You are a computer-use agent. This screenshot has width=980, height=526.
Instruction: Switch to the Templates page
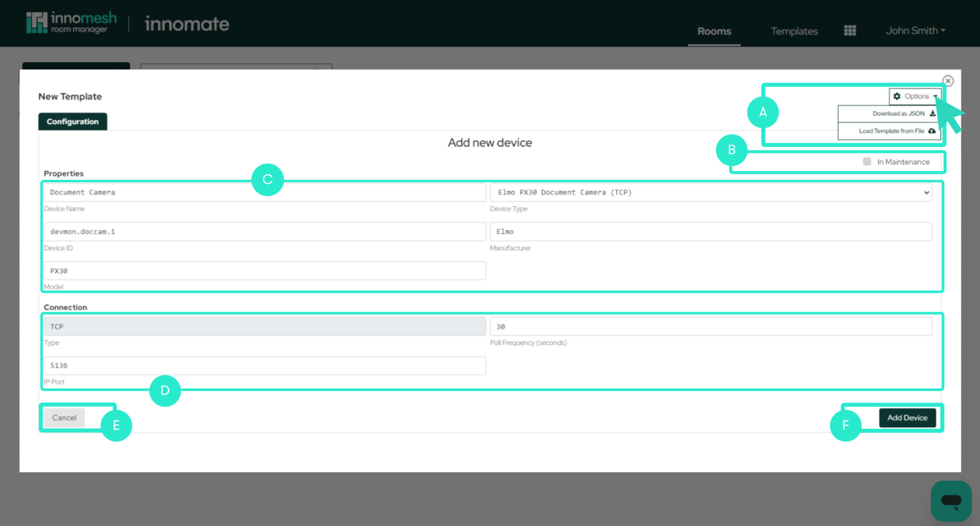(x=794, y=31)
